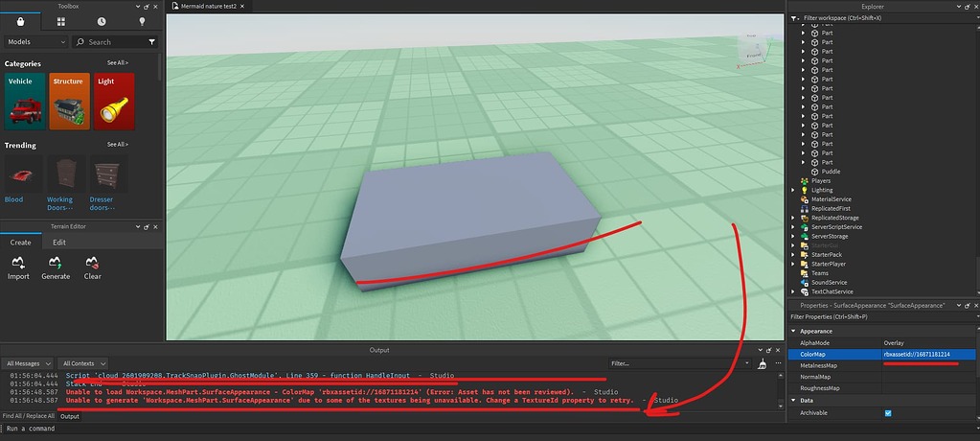Click See All next to Categories
The width and height of the screenshot is (980, 441).
coord(118,63)
